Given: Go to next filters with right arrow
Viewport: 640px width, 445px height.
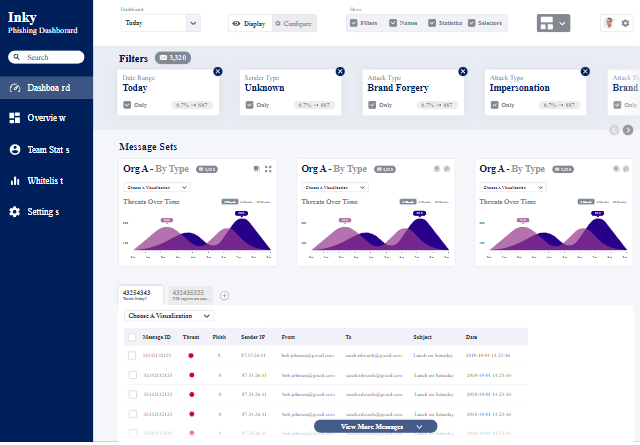Looking at the screenshot, I should [x=628, y=130].
